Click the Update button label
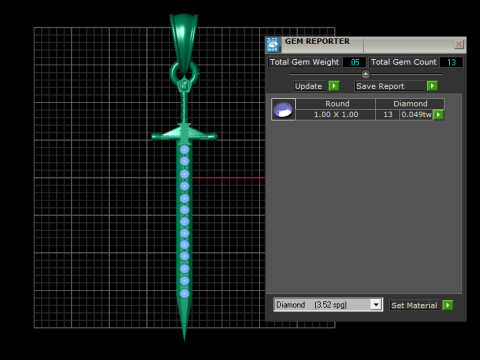The image size is (480, 360). click(x=308, y=86)
